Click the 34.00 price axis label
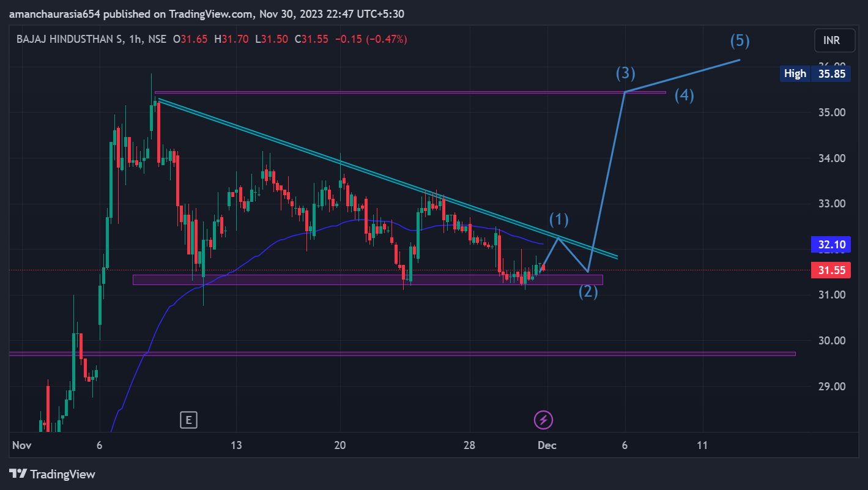The image size is (868, 490). click(833, 158)
